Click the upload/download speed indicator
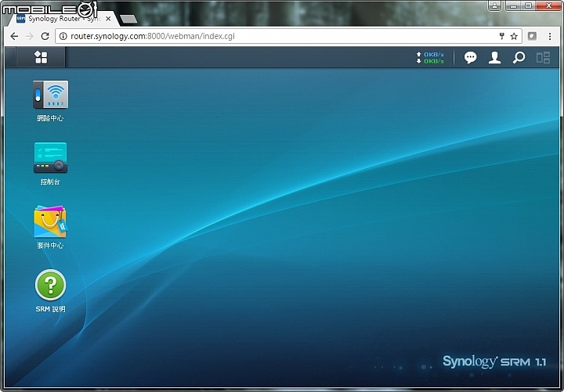The height and width of the screenshot is (392, 564). pos(430,58)
